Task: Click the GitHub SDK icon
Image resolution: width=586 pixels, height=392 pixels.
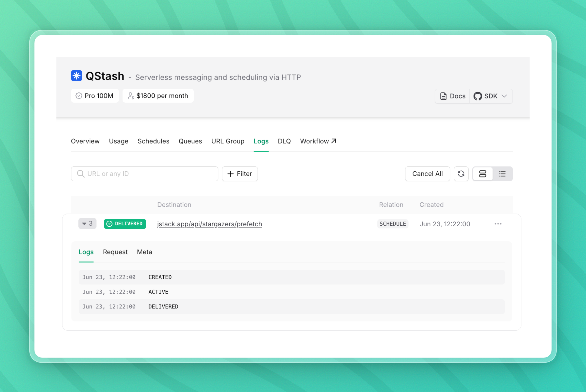Action: [477, 96]
